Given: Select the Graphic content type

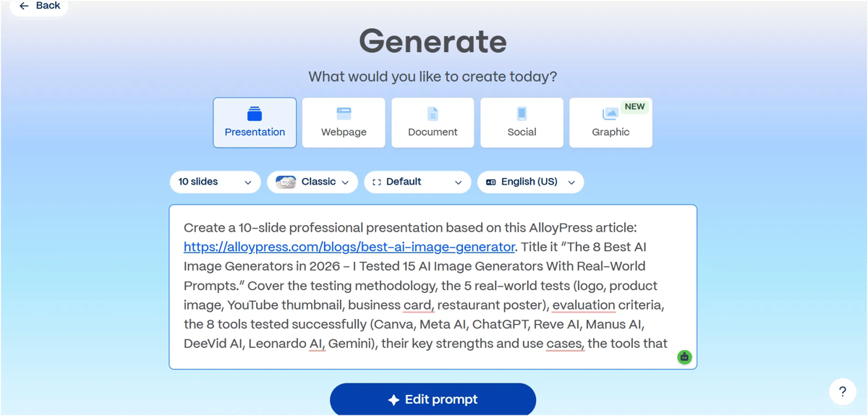Looking at the screenshot, I should [610, 123].
